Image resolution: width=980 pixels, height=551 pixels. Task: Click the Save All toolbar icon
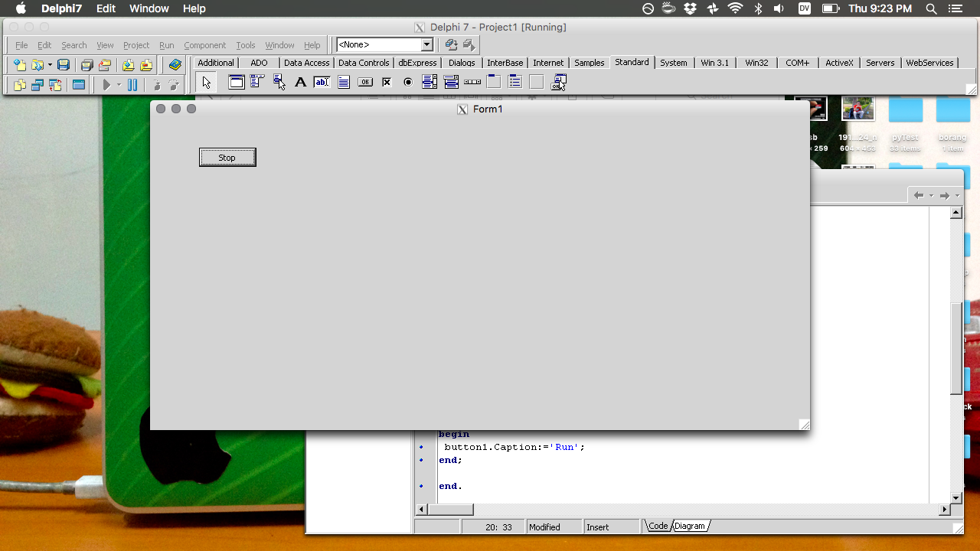pyautogui.click(x=87, y=65)
